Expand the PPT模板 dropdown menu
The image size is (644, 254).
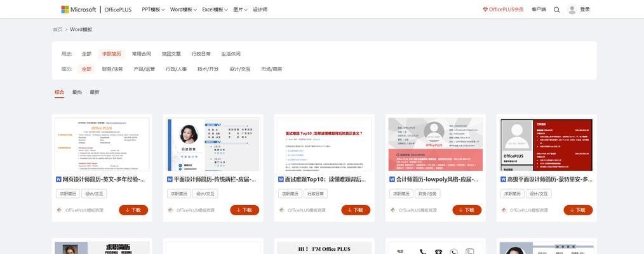point(153,10)
